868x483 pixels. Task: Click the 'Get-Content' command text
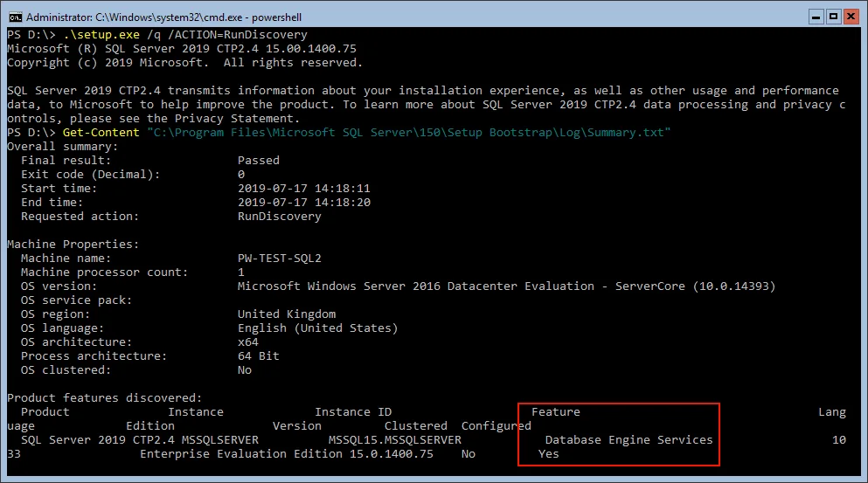[x=101, y=133]
